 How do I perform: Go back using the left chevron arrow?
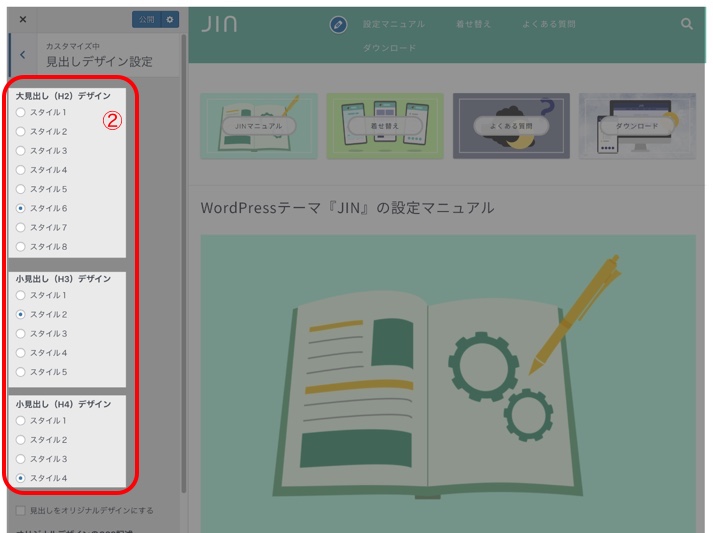click(x=23, y=55)
